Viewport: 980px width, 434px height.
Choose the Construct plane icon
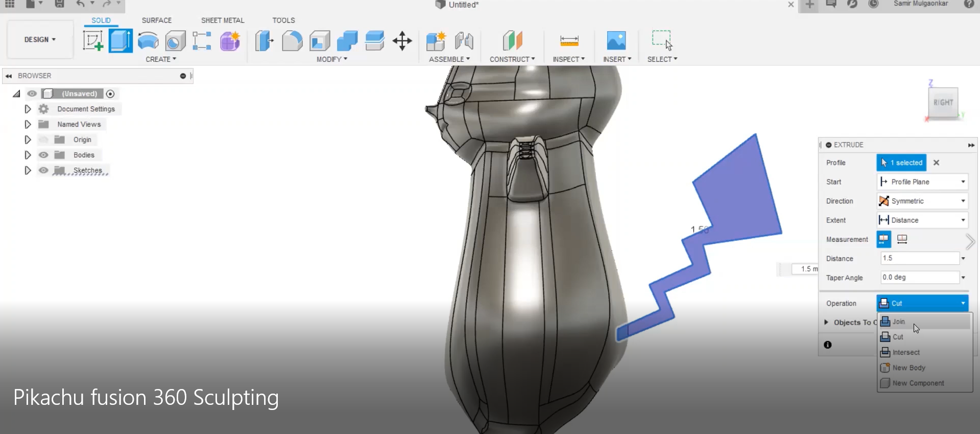tap(512, 41)
